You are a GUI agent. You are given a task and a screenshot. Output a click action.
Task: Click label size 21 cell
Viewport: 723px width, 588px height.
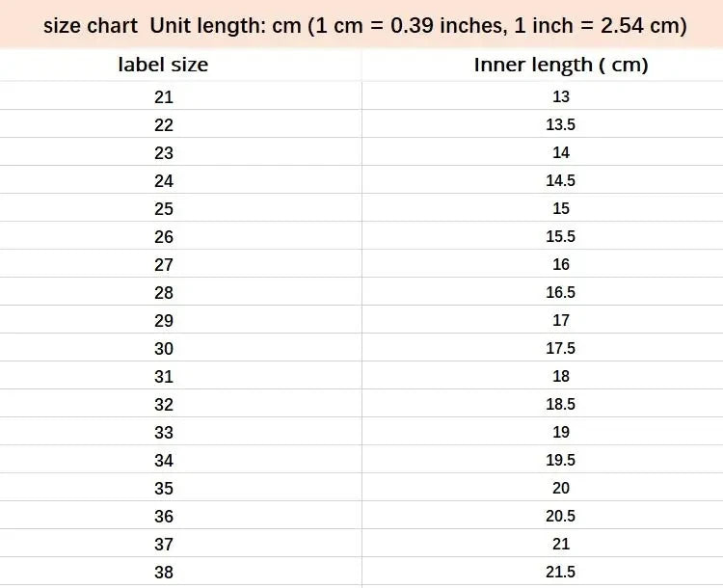[163, 96]
